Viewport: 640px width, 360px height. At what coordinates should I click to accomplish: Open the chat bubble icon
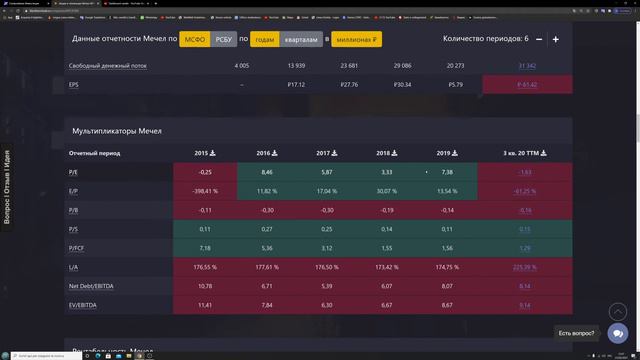618,333
